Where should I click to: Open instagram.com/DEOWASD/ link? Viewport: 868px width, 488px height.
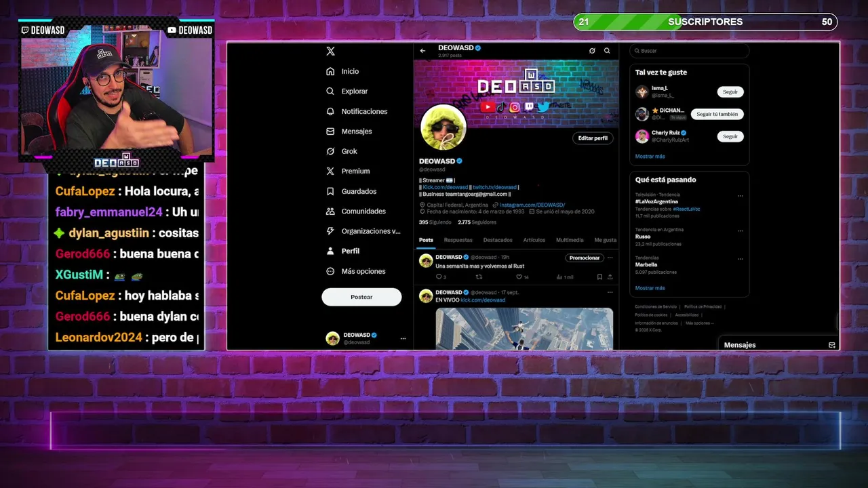click(532, 205)
